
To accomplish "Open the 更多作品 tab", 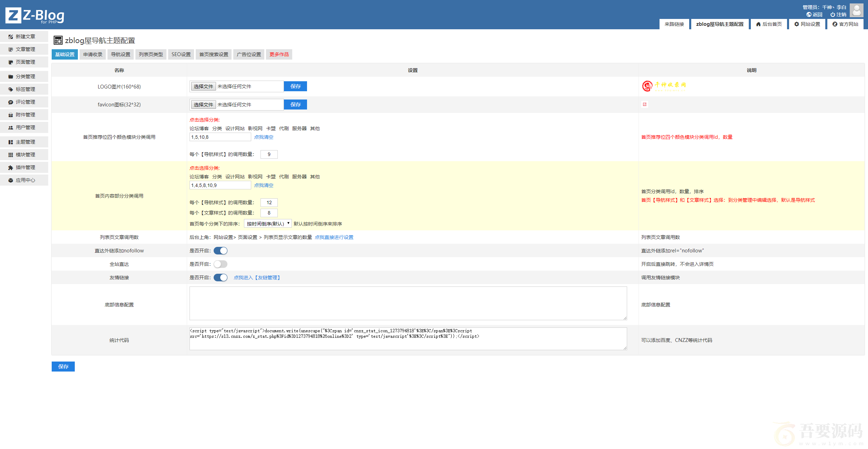I will 279,54.
